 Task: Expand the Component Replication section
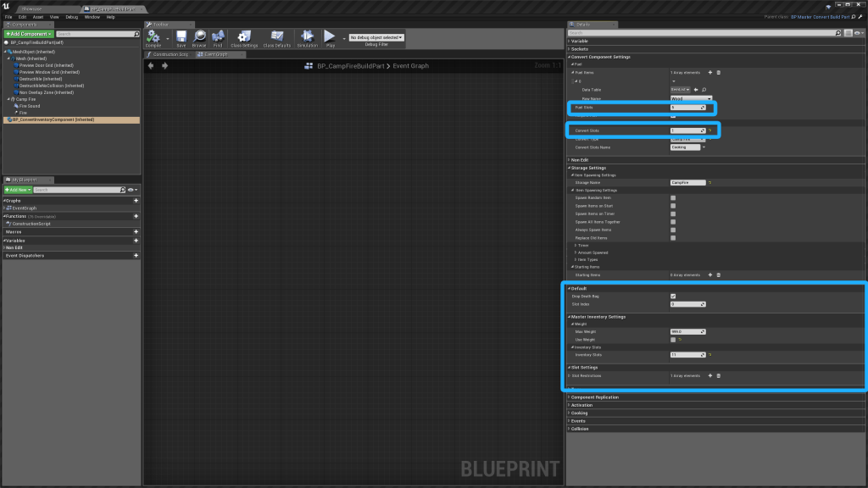(594, 396)
